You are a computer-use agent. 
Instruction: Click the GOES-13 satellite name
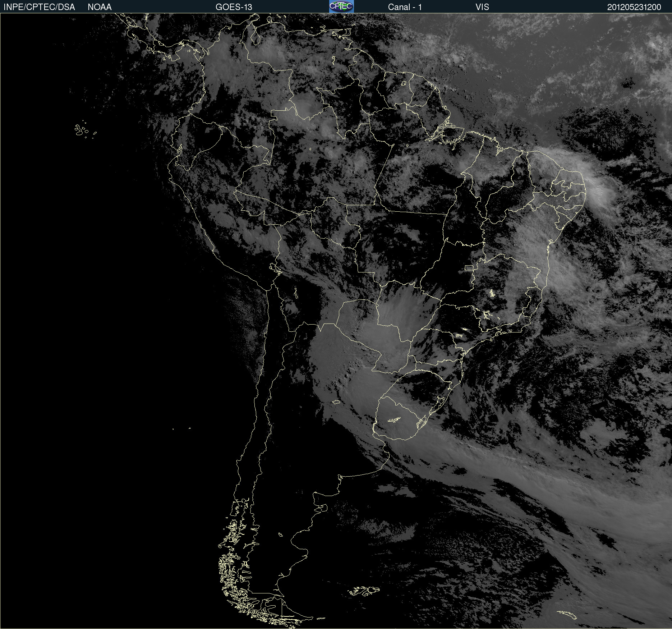pos(234,7)
